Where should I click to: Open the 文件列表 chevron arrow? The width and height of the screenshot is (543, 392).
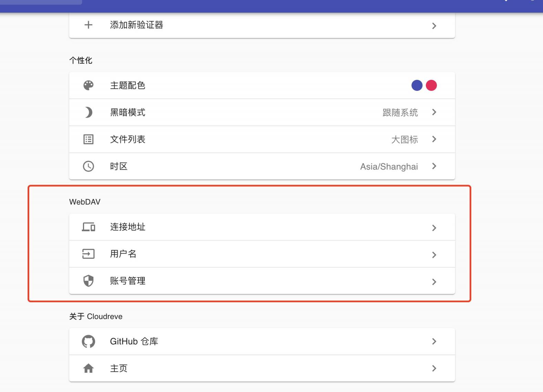(434, 139)
